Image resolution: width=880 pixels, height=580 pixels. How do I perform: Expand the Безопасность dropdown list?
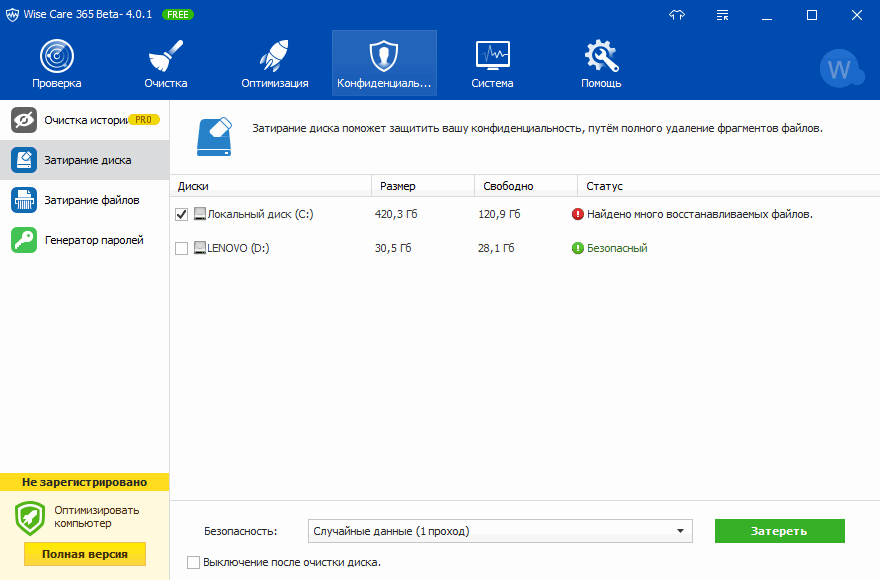[680, 531]
